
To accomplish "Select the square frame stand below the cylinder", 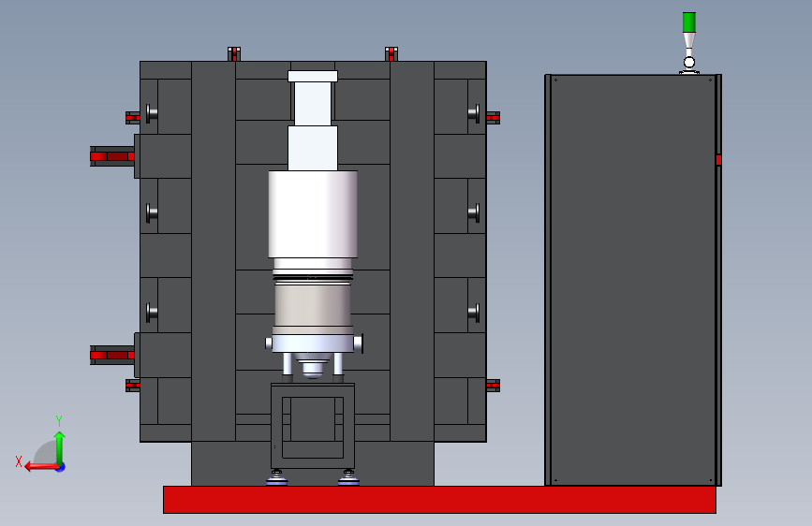I will coord(313,426).
